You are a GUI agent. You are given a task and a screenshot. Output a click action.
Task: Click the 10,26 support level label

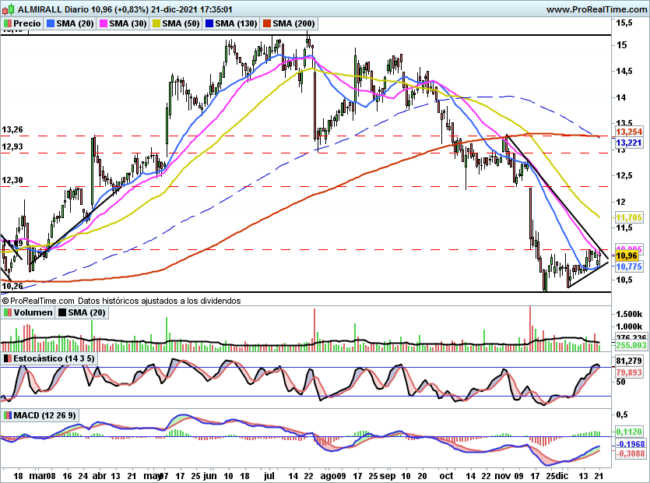[12, 286]
